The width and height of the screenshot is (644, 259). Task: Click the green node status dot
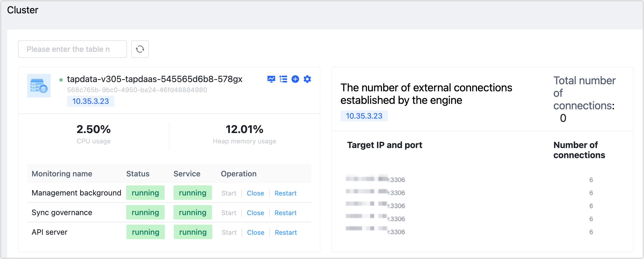[61, 79]
